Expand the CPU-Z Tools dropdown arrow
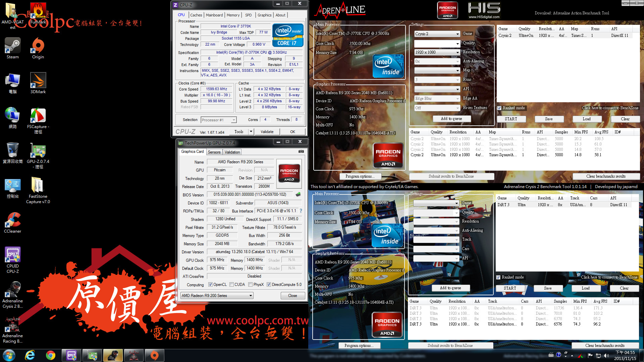This screenshot has height=362, width=644. pyautogui.click(x=251, y=132)
